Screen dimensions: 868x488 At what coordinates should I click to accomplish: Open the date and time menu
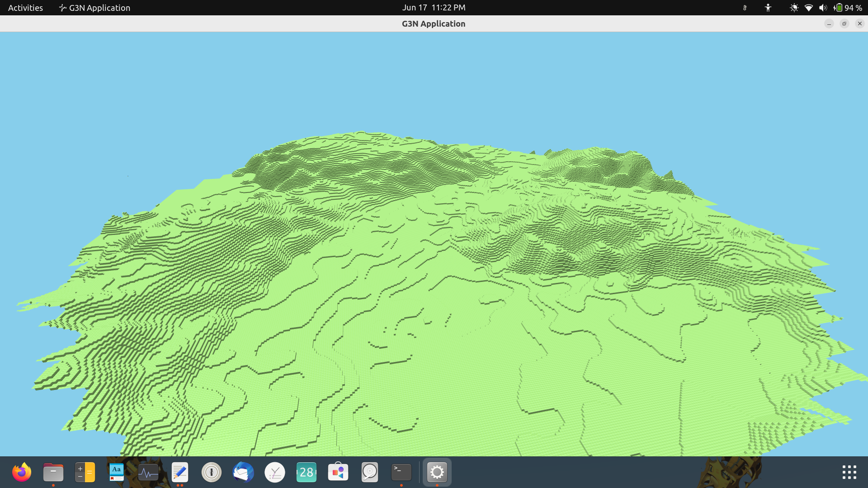coord(434,8)
